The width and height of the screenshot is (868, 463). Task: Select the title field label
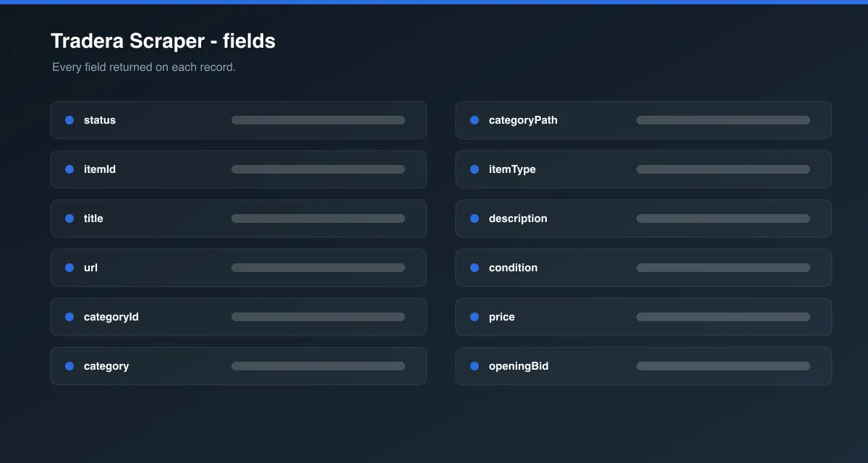point(93,218)
